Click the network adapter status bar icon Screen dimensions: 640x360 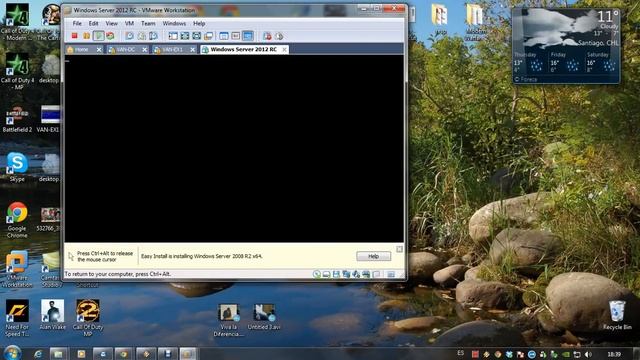346,274
